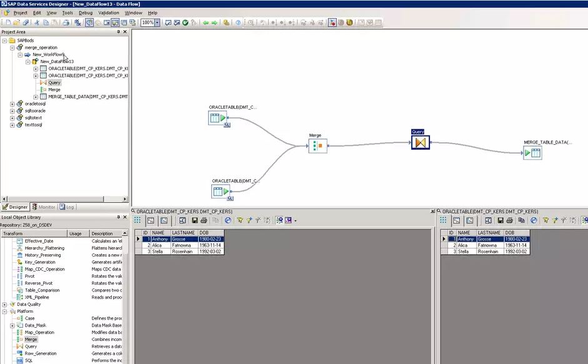Open the Window menu
588x364 pixels.
(x=134, y=12)
